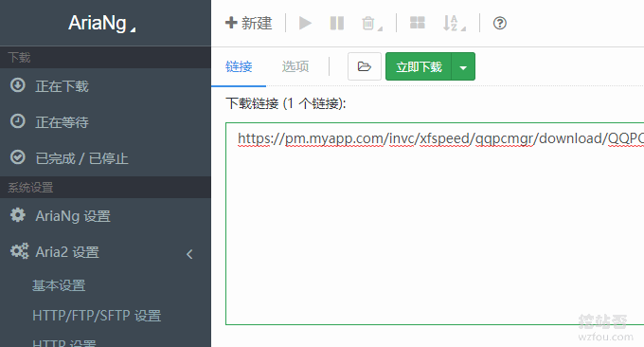This screenshot has height=347, width=644.
Task: Click the 新建 new task button
Action: pyautogui.click(x=248, y=23)
